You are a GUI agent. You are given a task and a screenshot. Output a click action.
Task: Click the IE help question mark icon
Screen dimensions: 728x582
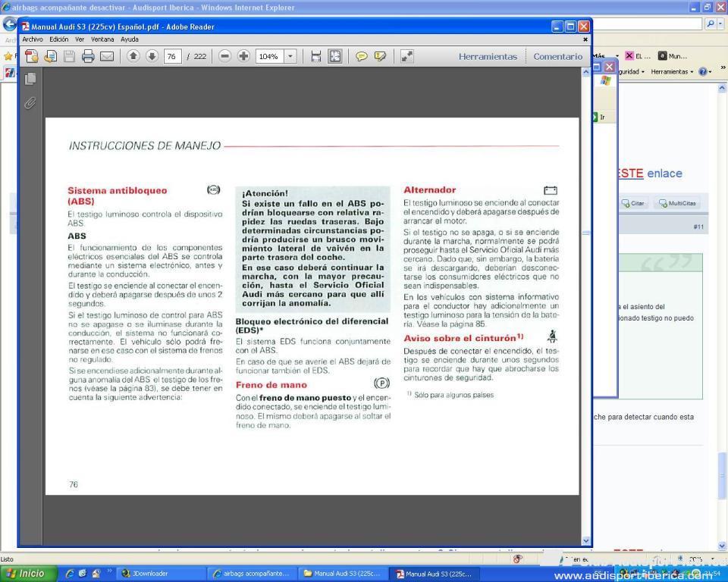tap(702, 71)
